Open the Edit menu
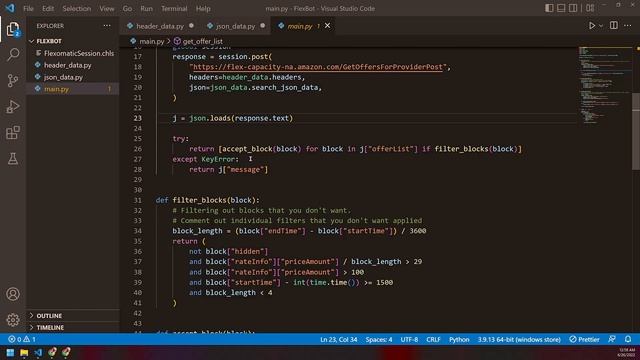The width and height of the screenshot is (640, 360). point(48,8)
